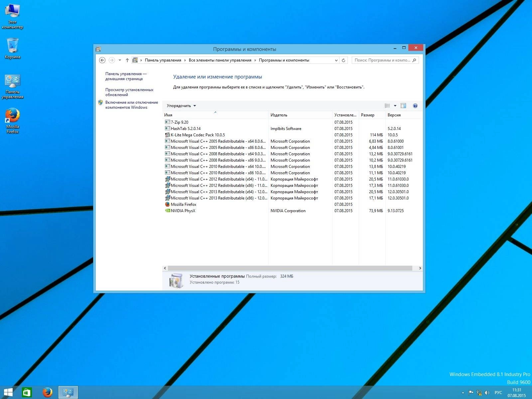This screenshot has height=399, width=532.
Task: Select the Панель управления desktop shortcut
Action: coord(12,86)
